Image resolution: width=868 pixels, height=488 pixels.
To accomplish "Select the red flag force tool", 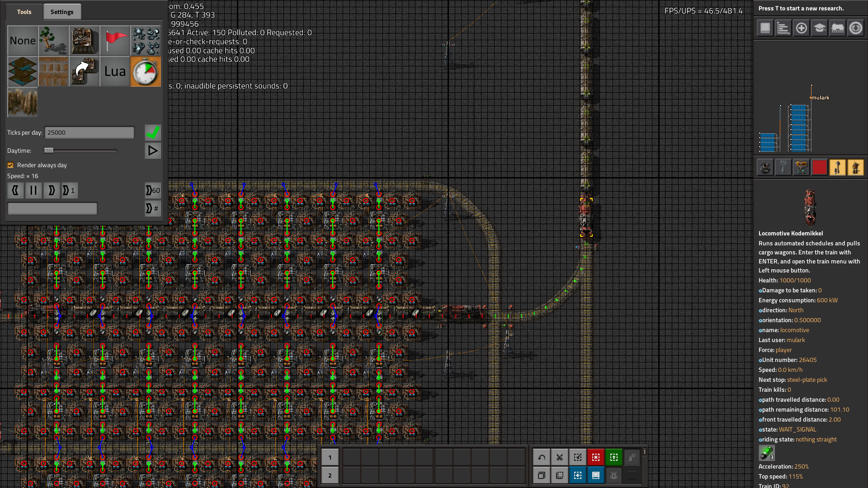I will tap(115, 41).
